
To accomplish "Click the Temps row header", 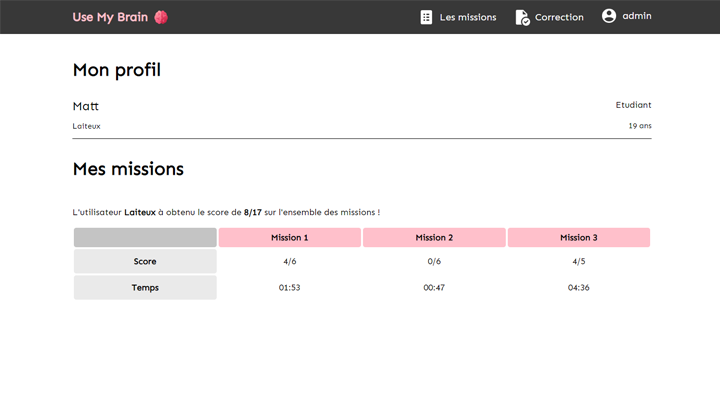I will tap(145, 287).
